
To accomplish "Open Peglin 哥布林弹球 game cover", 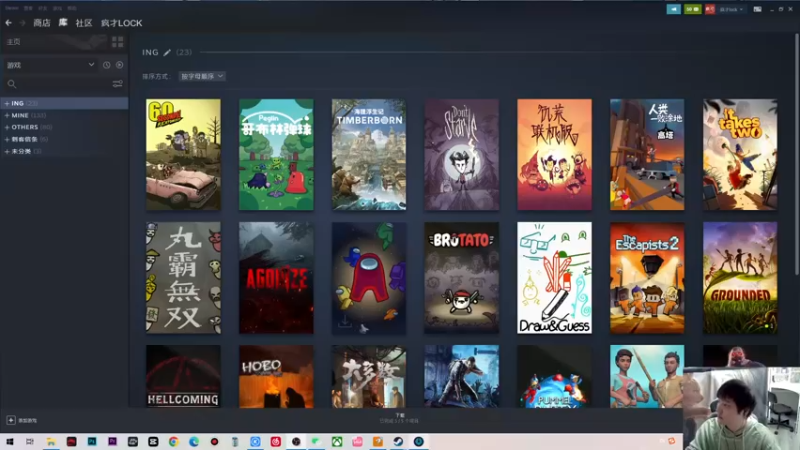I will coord(276,155).
